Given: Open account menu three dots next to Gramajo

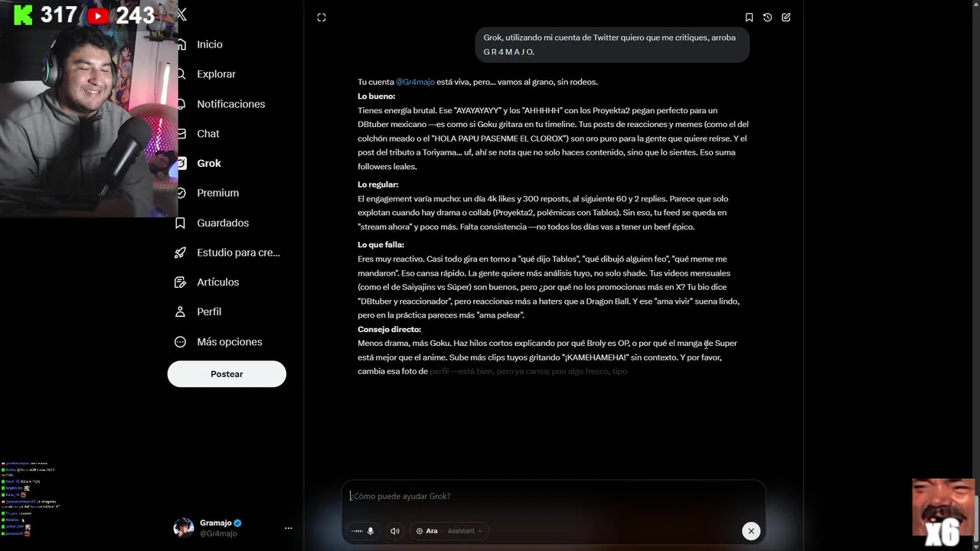Looking at the screenshot, I should coord(289,528).
